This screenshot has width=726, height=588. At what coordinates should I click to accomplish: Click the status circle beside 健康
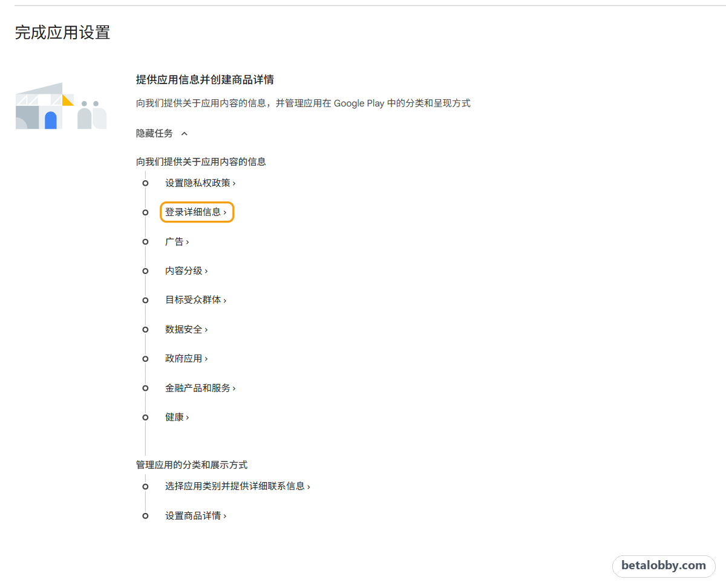click(x=145, y=417)
